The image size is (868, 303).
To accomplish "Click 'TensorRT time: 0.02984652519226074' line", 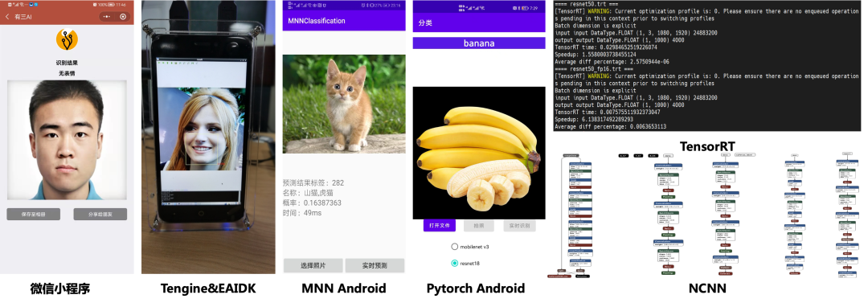I will tap(606, 47).
